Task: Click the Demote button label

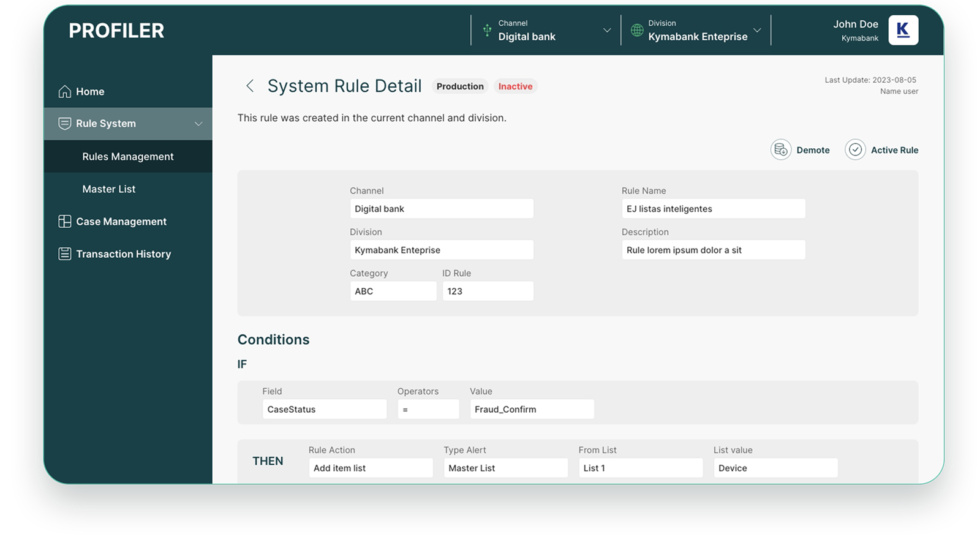Action: pyautogui.click(x=813, y=150)
